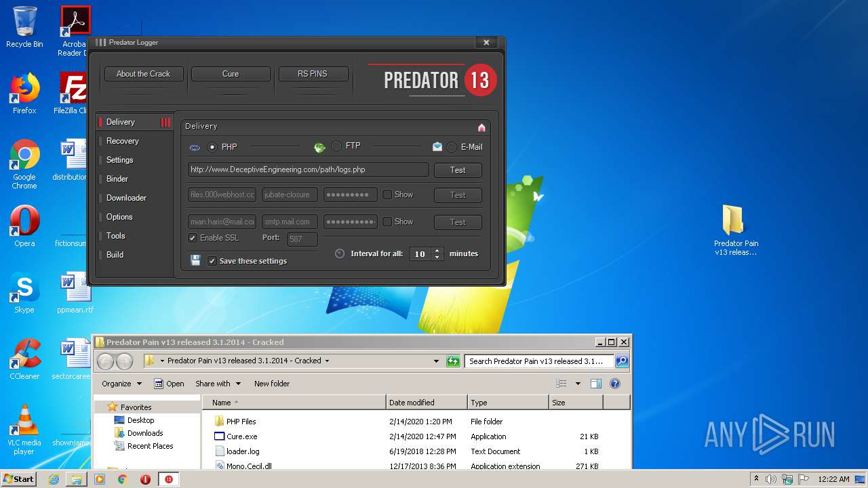Click the volume icon in system tray
The height and width of the screenshot is (488, 868).
pos(770,479)
